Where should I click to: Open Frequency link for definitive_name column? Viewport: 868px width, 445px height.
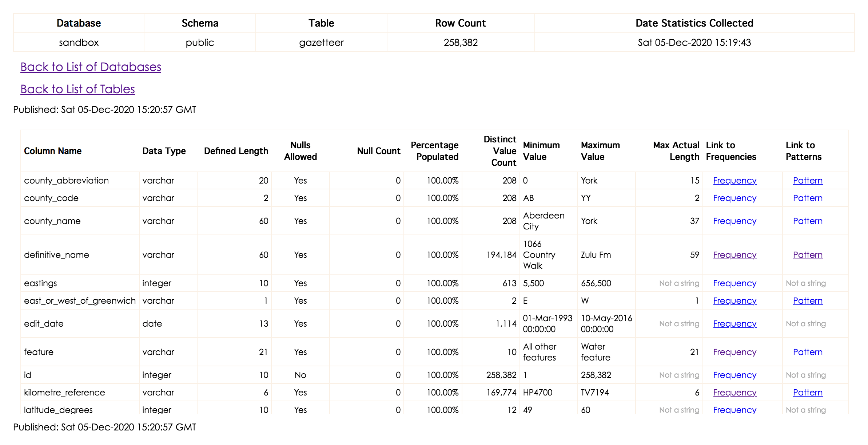pyautogui.click(x=734, y=255)
